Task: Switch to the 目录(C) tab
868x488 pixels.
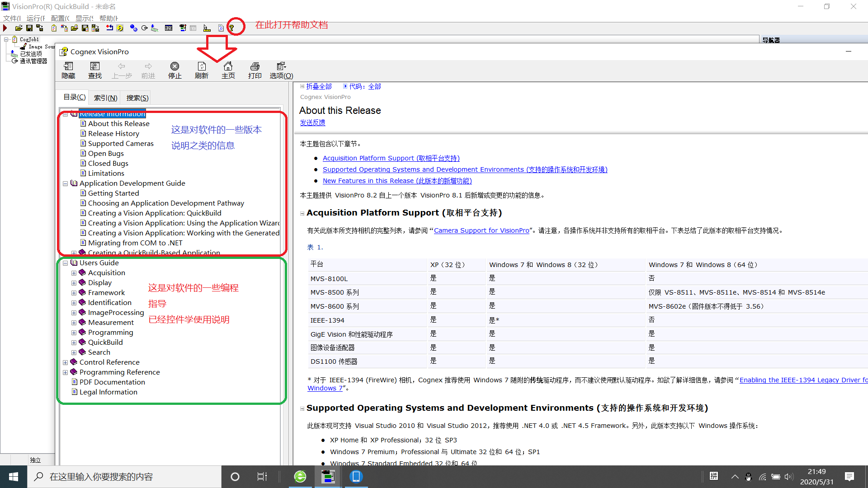Action: [x=74, y=97]
